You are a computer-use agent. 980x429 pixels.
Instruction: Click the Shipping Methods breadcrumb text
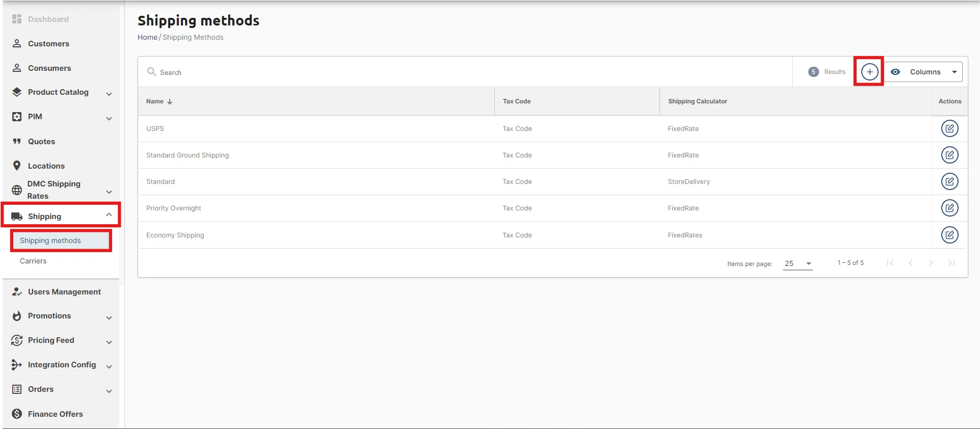(x=193, y=37)
